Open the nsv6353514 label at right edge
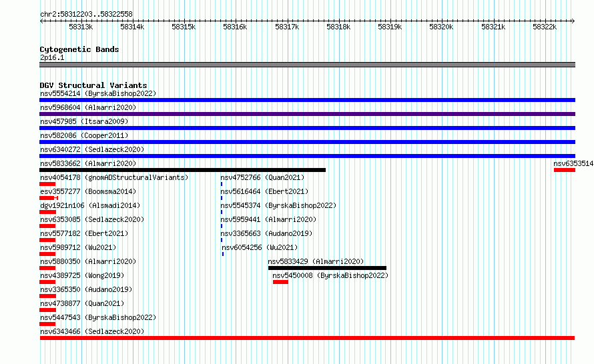This screenshot has width=594, height=364. point(573,163)
